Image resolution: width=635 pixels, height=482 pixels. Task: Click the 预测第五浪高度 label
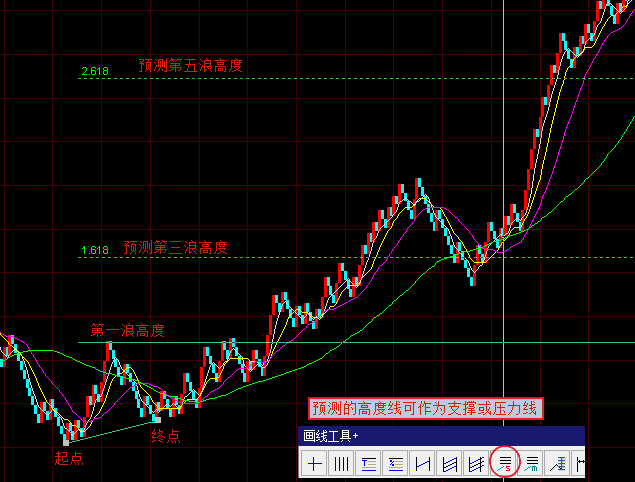(x=190, y=66)
